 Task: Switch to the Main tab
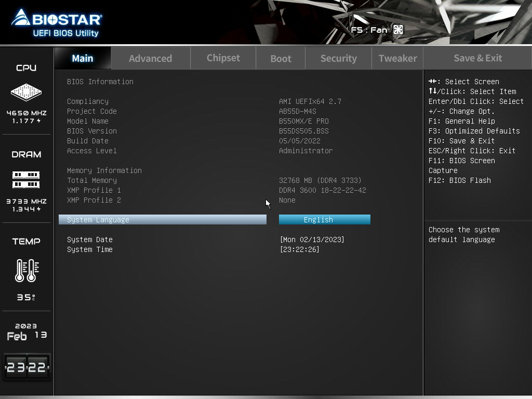tap(83, 58)
